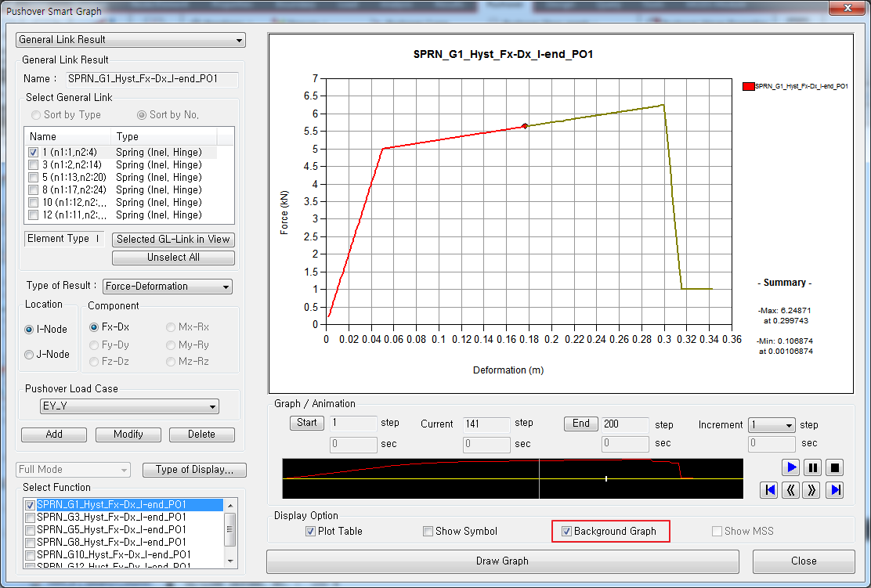871x588 pixels.
Task: Select the J-Node location radio button
Action: (x=30, y=355)
